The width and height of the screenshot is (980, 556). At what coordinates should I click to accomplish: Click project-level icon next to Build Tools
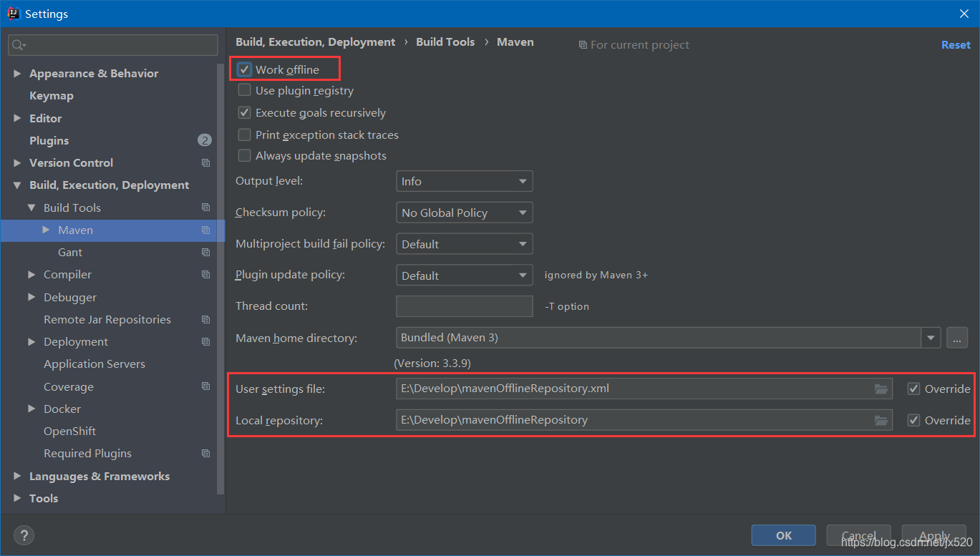tap(206, 208)
